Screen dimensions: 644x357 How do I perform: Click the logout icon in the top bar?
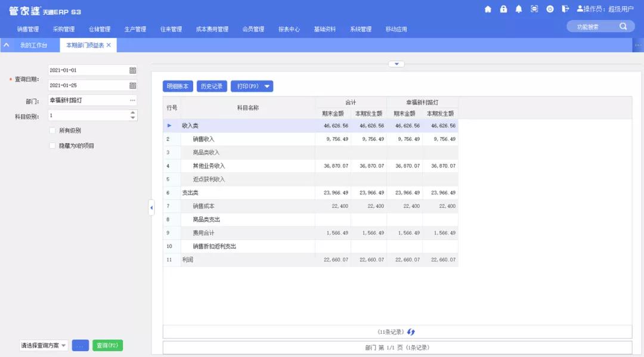564,9
